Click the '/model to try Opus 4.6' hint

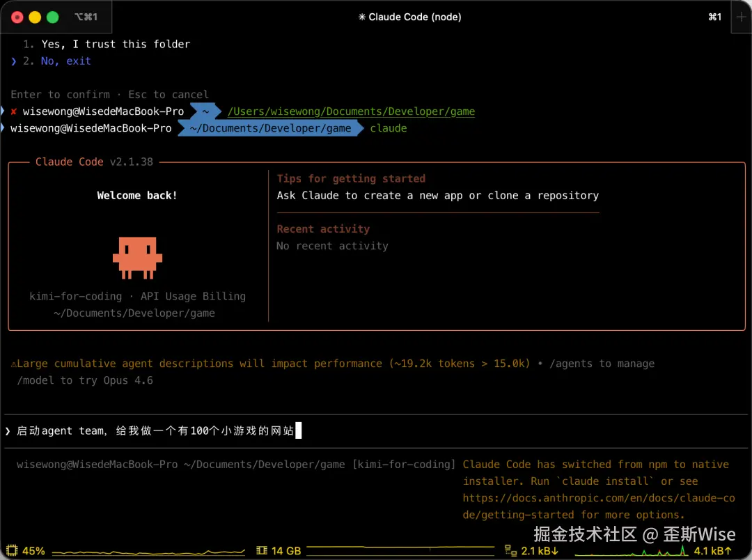click(x=85, y=380)
